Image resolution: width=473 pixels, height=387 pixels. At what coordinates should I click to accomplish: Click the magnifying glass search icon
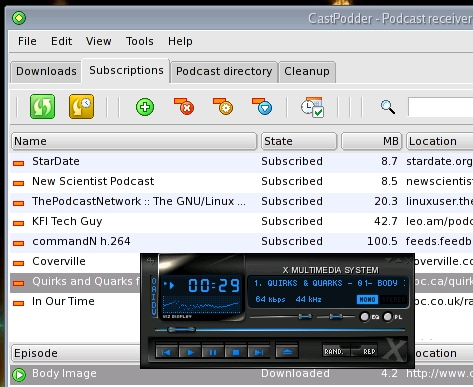pos(388,107)
